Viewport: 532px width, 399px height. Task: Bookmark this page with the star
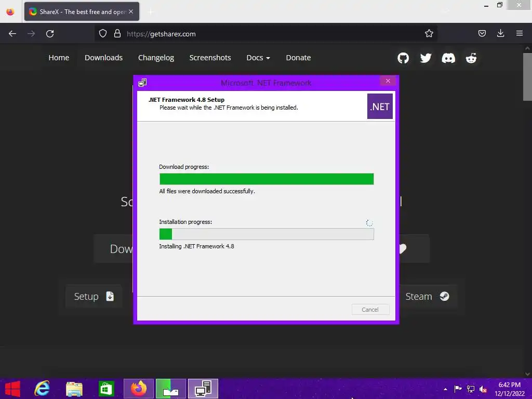click(x=429, y=34)
